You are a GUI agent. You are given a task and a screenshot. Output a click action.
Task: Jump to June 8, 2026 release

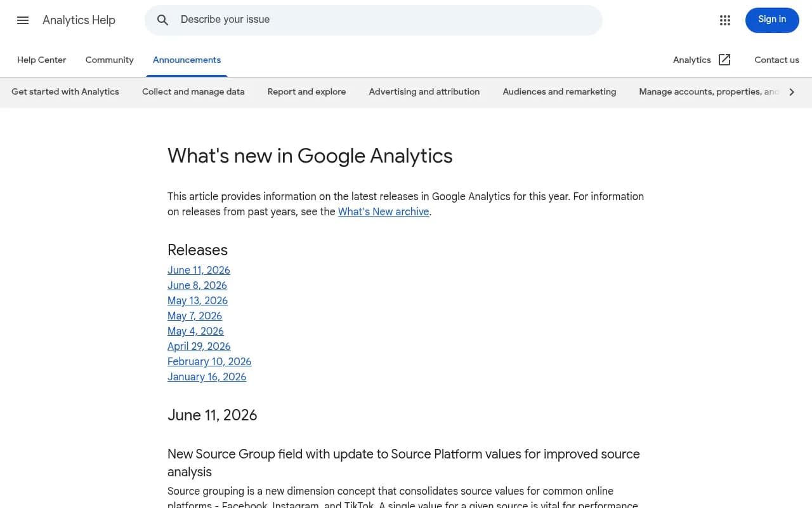click(197, 286)
